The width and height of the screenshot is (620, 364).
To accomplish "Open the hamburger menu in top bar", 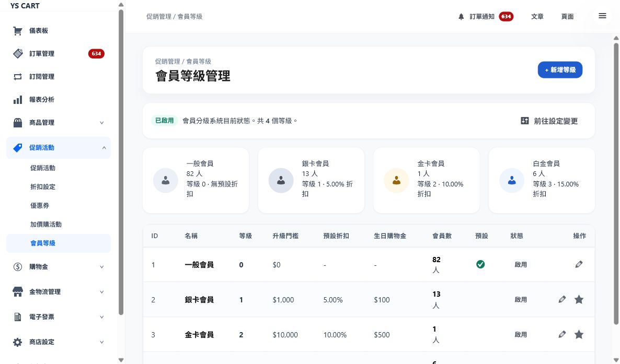I will pyautogui.click(x=602, y=16).
